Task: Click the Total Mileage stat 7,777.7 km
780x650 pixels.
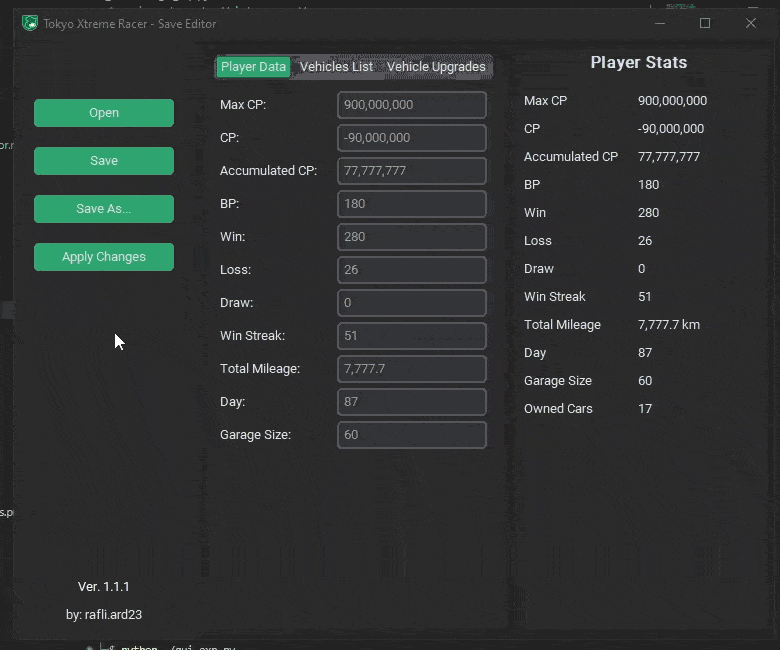Action: 669,325
